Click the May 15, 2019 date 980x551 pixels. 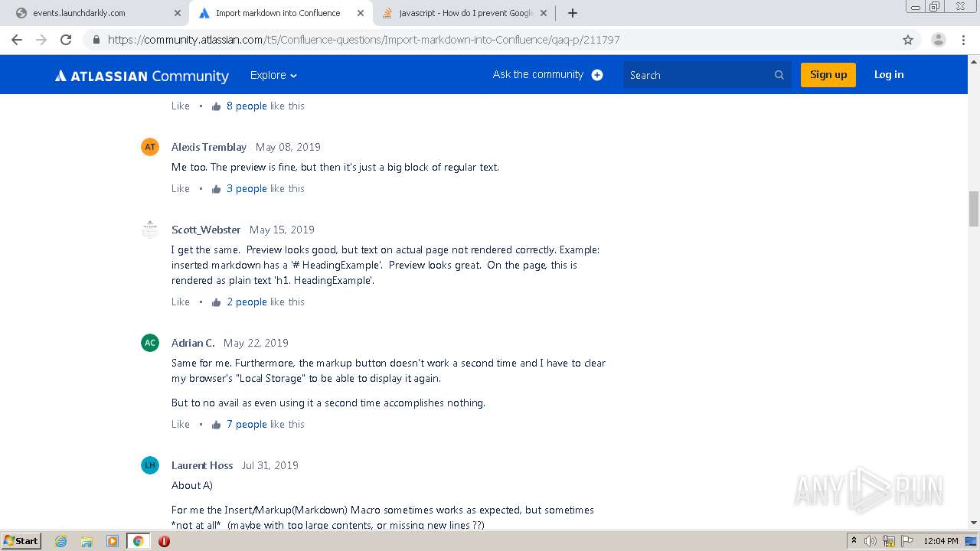tap(282, 230)
